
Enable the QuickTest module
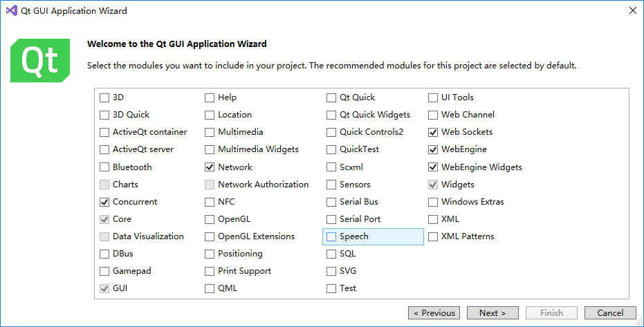pyautogui.click(x=331, y=149)
